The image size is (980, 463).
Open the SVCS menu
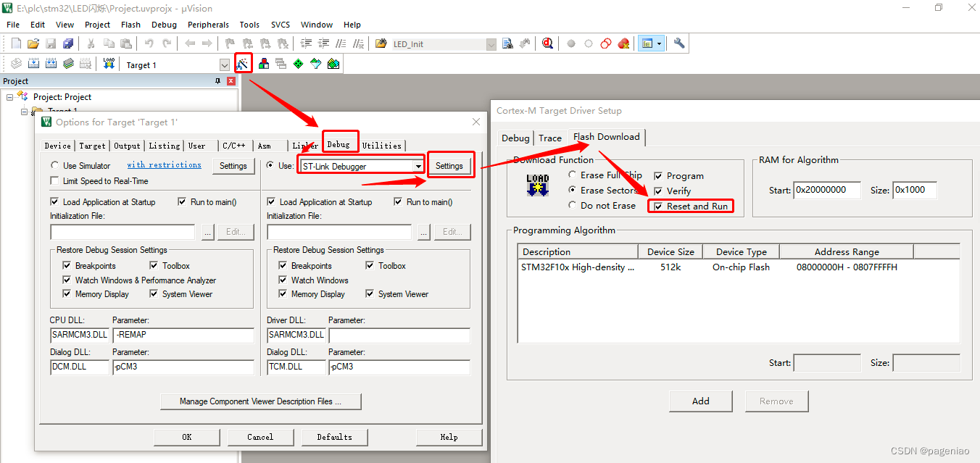[281, 25]
